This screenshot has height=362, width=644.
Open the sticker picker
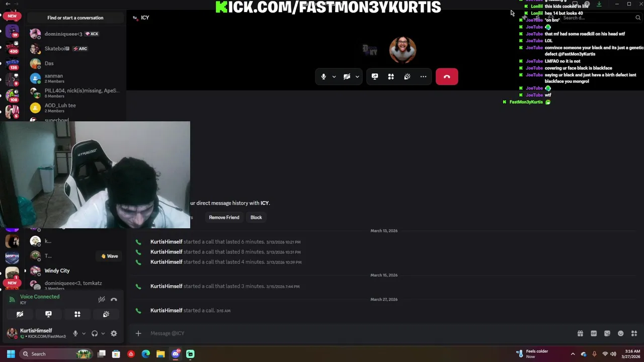click(x=607, y=333)
